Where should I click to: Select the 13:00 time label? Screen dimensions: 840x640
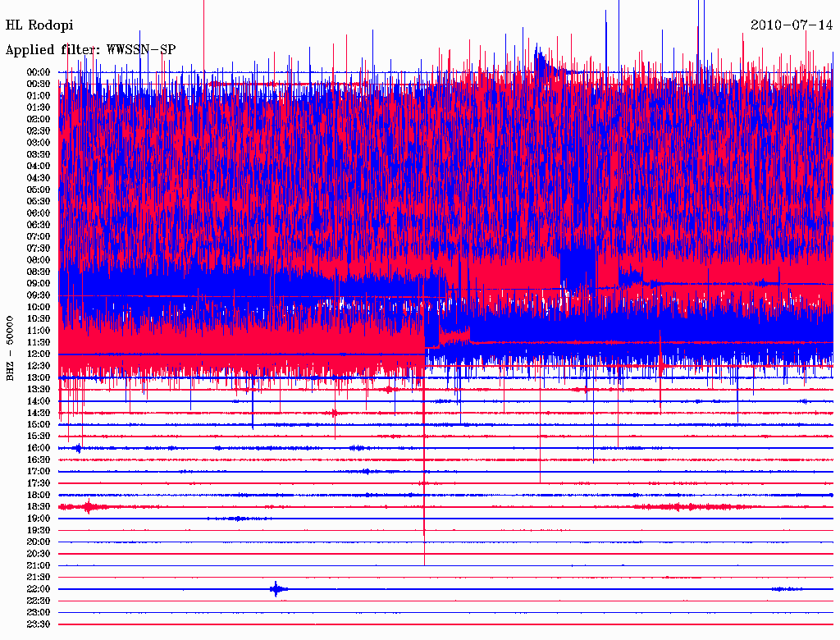tap(39, 377)
